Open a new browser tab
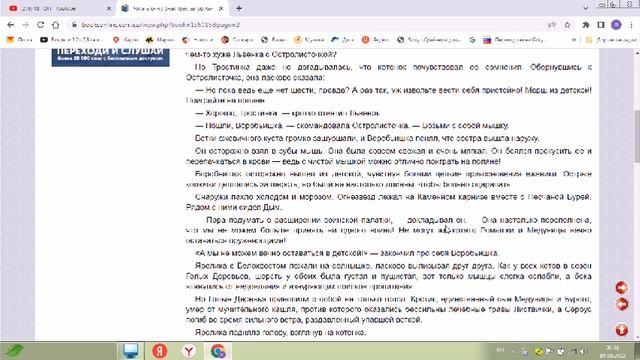 pos(239,8)
